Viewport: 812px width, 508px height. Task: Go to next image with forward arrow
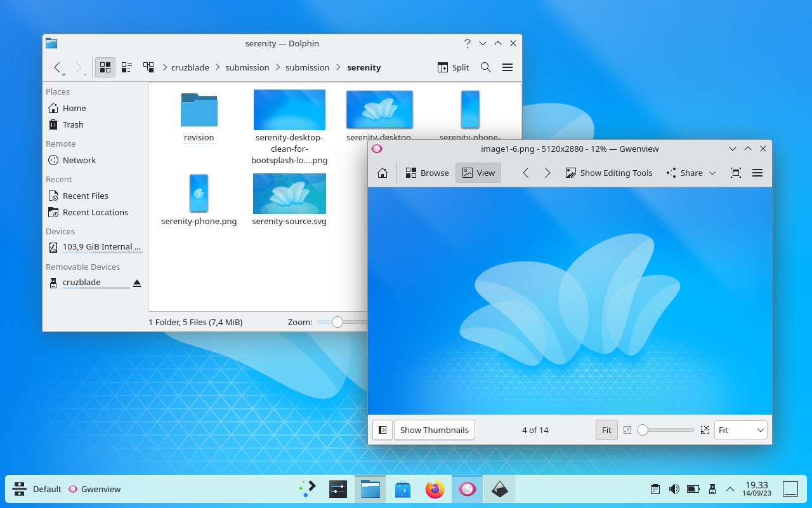coord(547,173)
